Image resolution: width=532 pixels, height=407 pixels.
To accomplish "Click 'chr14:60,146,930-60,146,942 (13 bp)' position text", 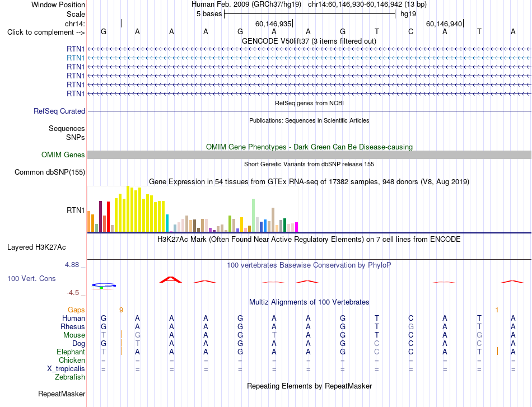I will click(367, 4).
